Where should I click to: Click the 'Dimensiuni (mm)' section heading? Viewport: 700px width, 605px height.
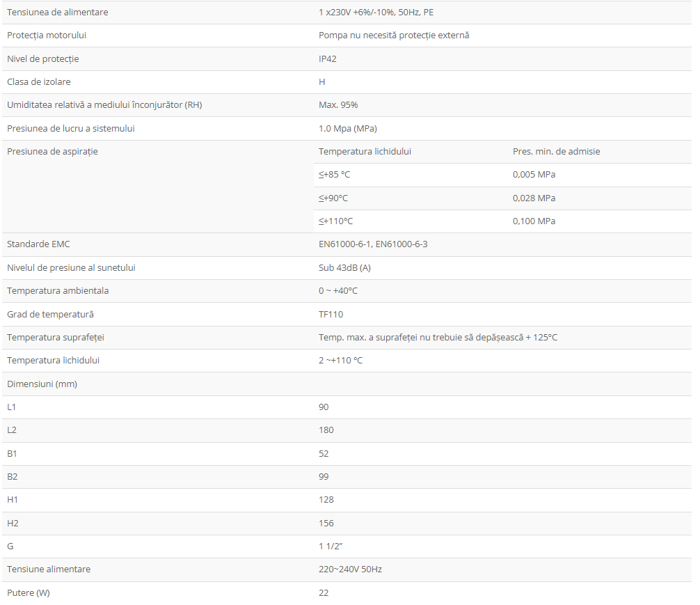click(42, 384)
